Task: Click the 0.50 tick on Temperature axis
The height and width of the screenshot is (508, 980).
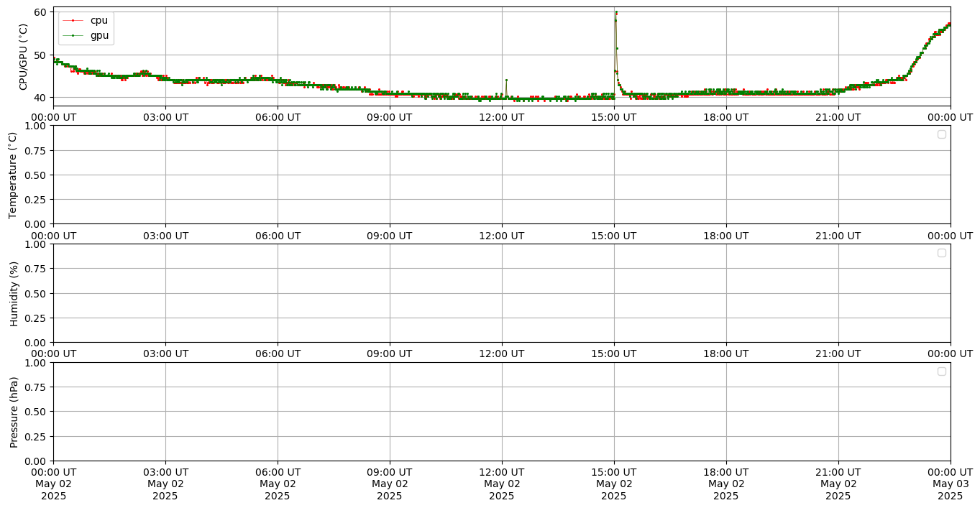Action: [x=35, y=175]
